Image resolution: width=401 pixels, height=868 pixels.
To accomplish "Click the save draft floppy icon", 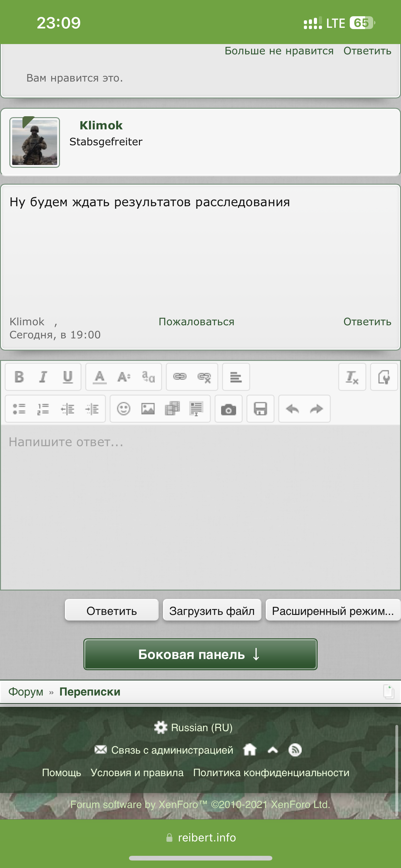I will point(260,409).
